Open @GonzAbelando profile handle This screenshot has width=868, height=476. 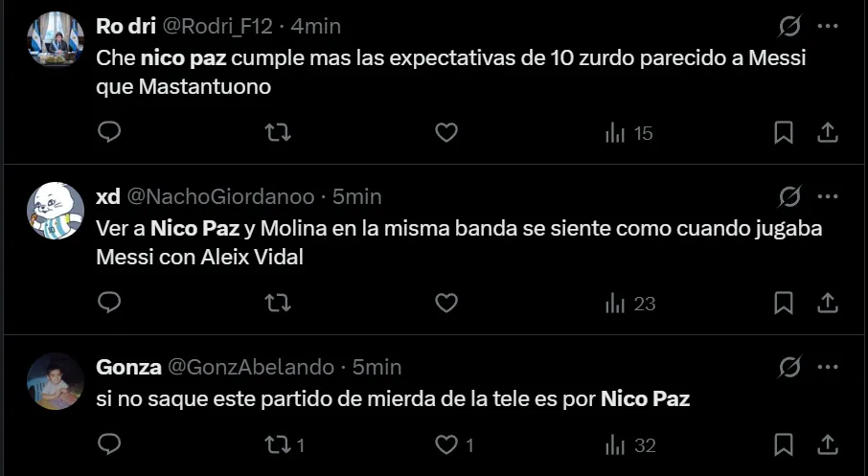(x=251, y=367)
